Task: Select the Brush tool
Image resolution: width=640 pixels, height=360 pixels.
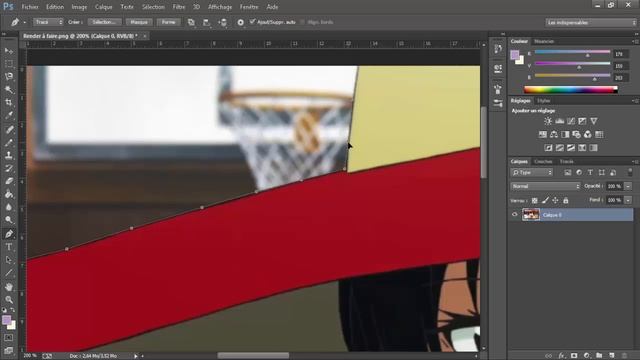Action: 9,142
